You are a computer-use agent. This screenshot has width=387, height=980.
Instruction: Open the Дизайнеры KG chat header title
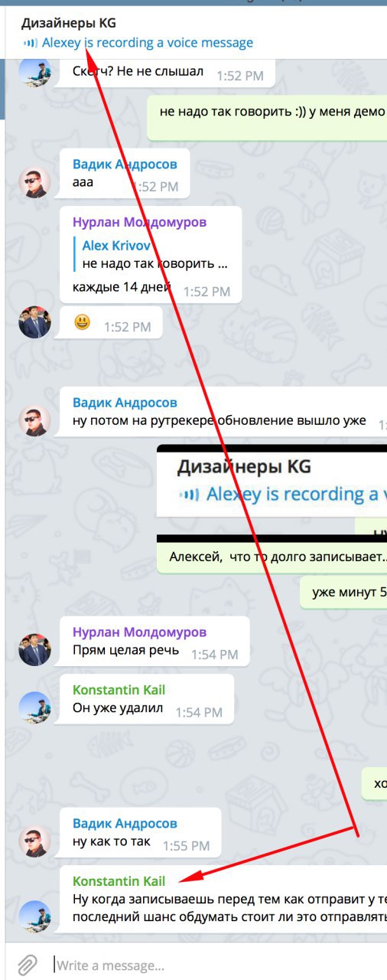(69, 24)
